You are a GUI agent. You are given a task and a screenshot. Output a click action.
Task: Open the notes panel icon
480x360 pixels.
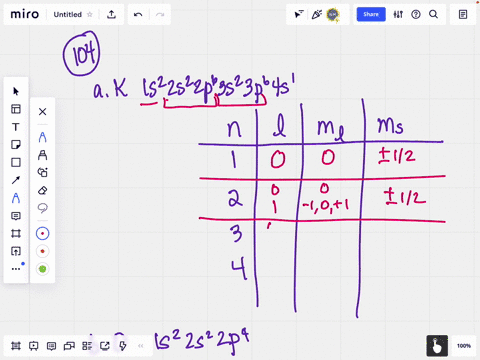463,14
